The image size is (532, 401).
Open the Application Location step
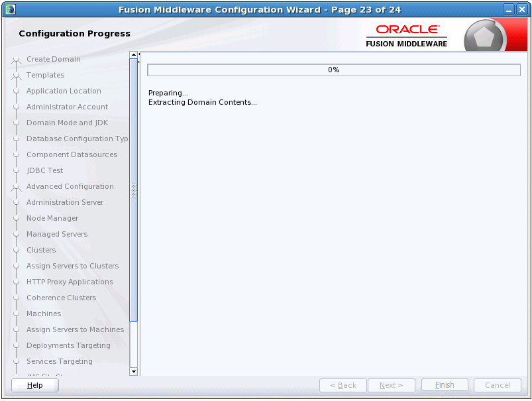(x=64, y=91)
